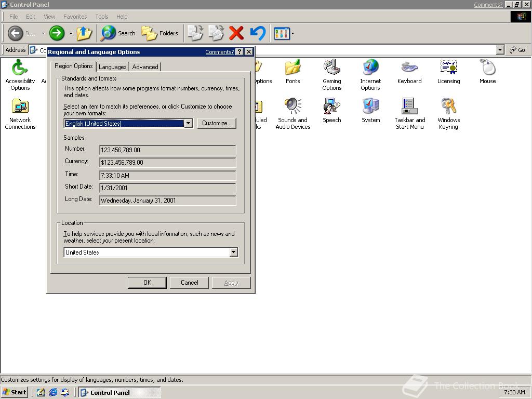The height and width of the screenshot is (399, 532).
Task: Launch Internet Explorer from quick launch
Action: point(53,392)
